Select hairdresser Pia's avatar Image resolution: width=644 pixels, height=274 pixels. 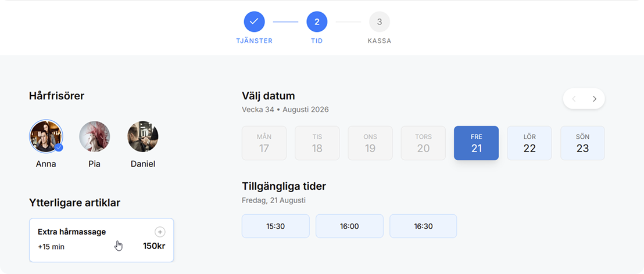[x=95, y=136]
